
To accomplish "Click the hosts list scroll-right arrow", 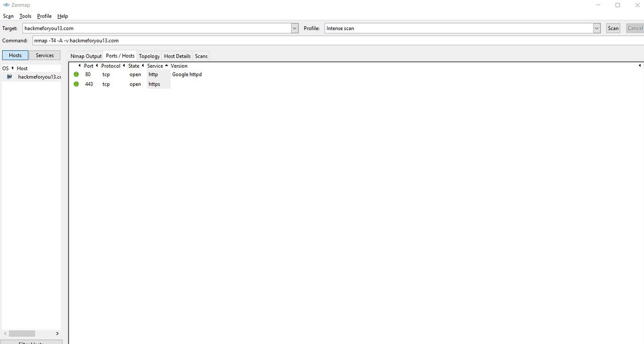I will pos(57,333).
